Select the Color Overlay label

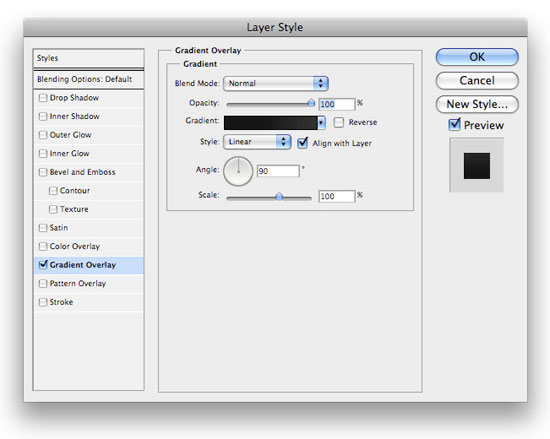coord(75,246)
